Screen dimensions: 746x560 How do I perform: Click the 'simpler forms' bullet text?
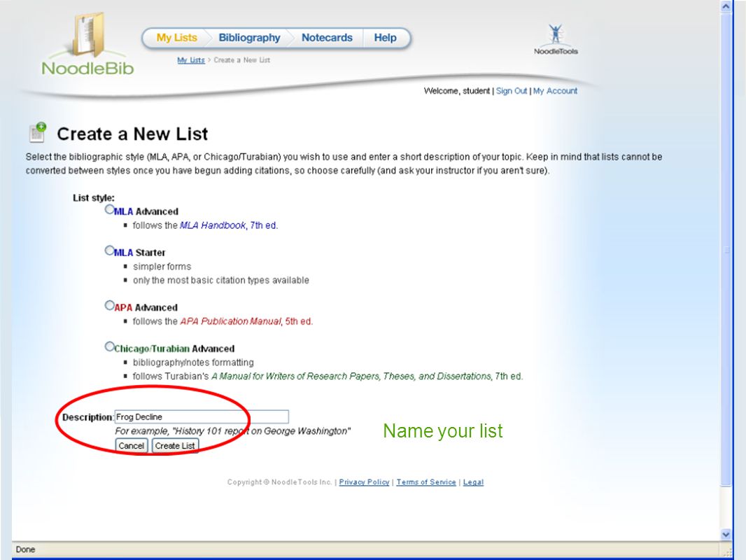pyautogui.click(x=162, y=267)
